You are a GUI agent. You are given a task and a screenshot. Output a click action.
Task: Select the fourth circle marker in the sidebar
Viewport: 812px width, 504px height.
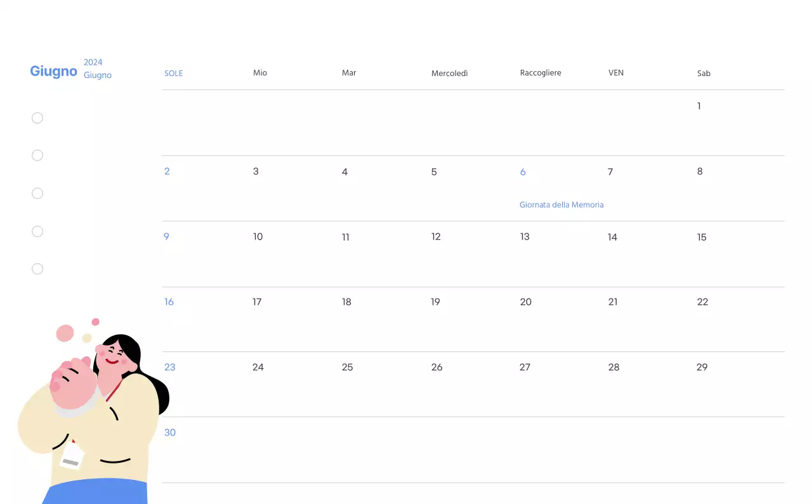(x=37, y=231)
